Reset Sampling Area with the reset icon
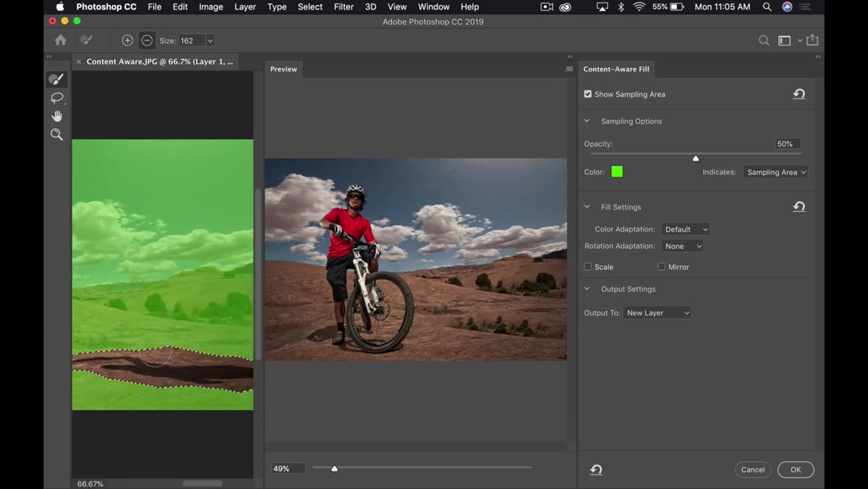This screenshot has height=489, width=868. [799, 94]
